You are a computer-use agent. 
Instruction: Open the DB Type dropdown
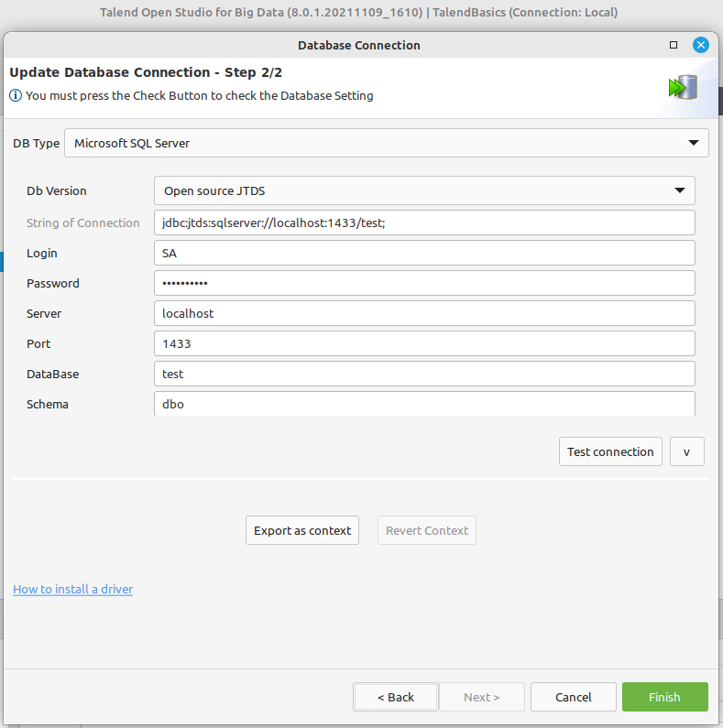[387, 143]
